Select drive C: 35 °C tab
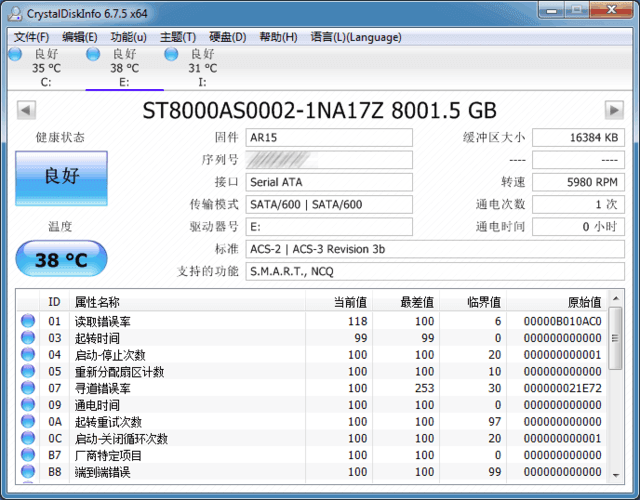This screenshot has height=500, width=640. point(46,68)
